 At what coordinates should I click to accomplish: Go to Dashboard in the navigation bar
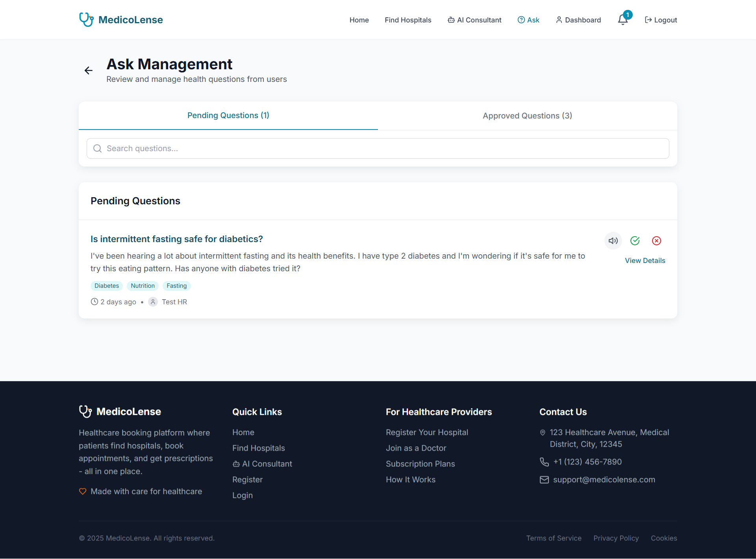tap(578, 20)
